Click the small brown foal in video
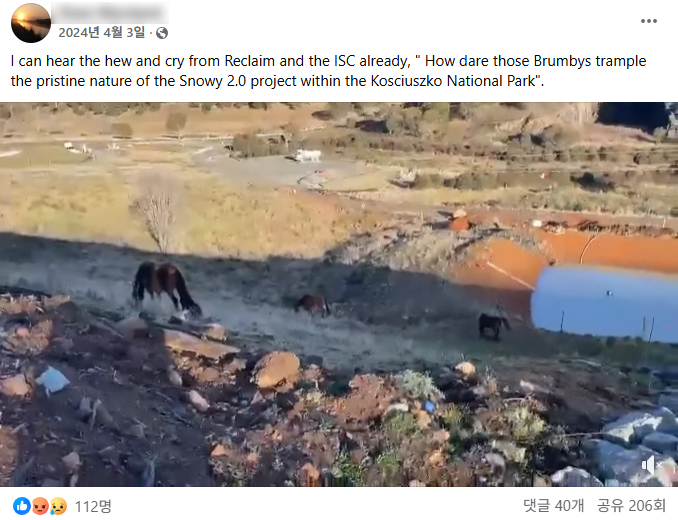 (312, 305)
